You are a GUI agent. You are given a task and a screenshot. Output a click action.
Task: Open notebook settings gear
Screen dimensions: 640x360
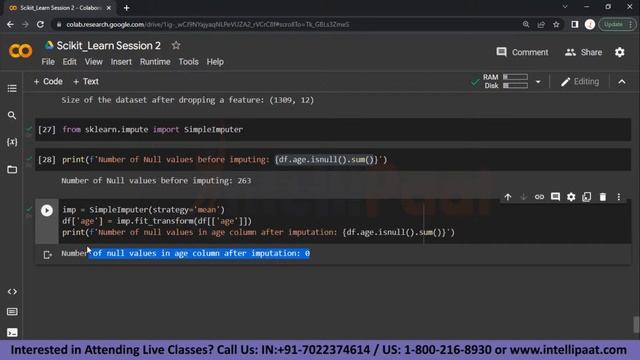point(620,52)
